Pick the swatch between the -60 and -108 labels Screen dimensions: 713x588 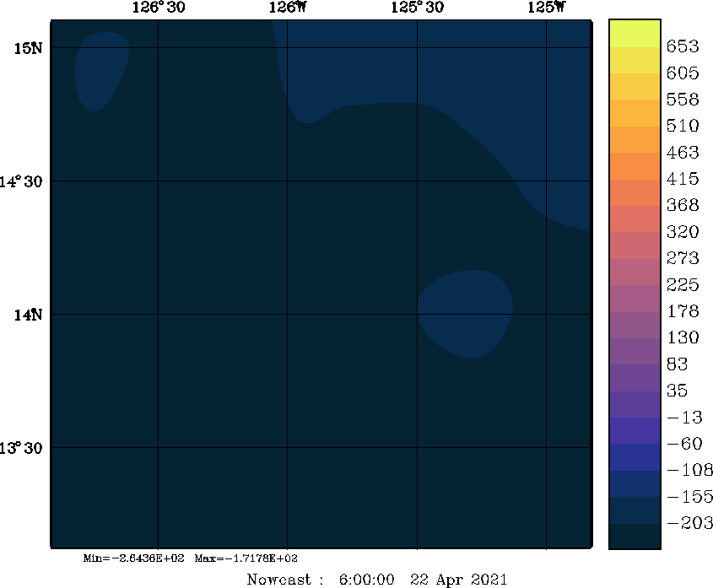click(635, 457)
